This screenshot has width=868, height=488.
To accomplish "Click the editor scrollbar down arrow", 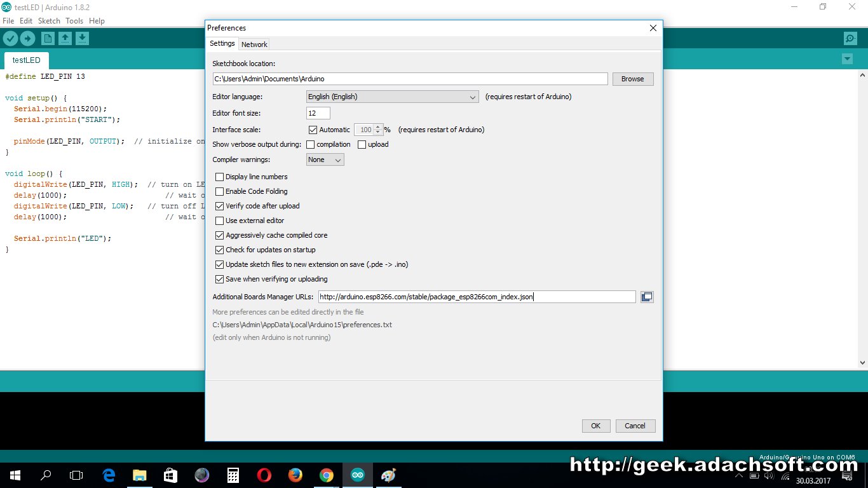I will (x=863, y=363).
